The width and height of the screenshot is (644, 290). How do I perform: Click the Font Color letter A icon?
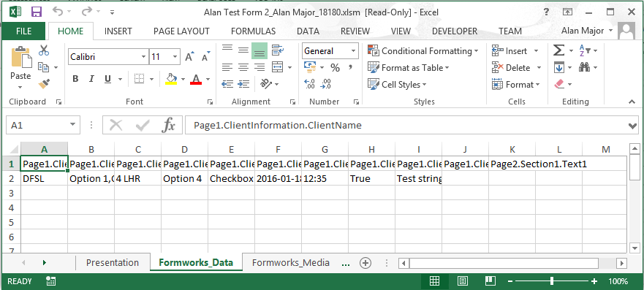pos(196,78)
